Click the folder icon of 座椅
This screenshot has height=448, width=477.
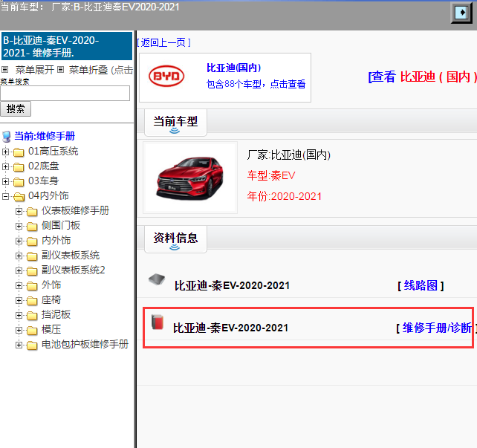coord(32,300)
